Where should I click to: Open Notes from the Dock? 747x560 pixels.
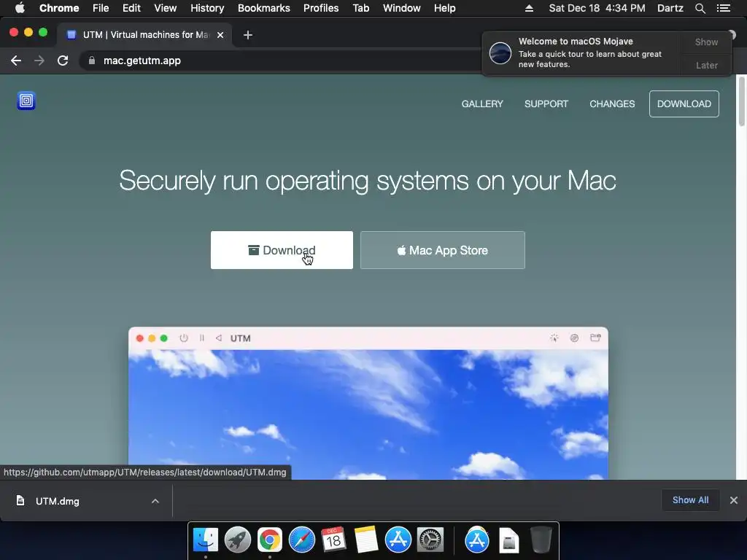point(366,540)
